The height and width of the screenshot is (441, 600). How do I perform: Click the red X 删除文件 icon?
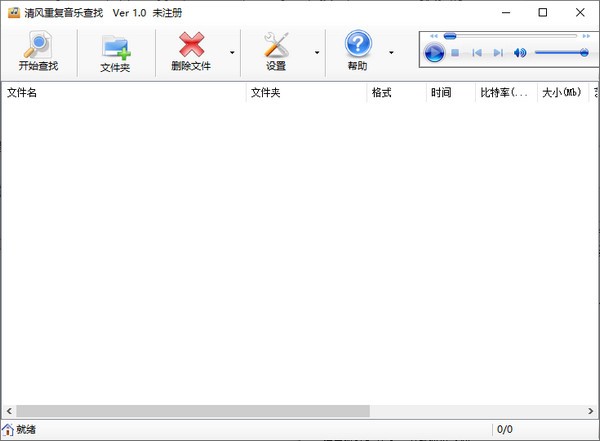point(191,45)
